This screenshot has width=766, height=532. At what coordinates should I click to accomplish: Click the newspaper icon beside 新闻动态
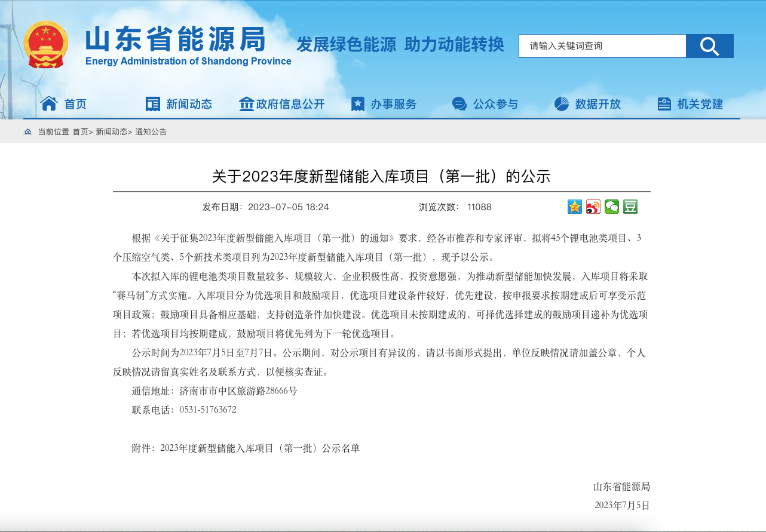[x=153, y=104]
